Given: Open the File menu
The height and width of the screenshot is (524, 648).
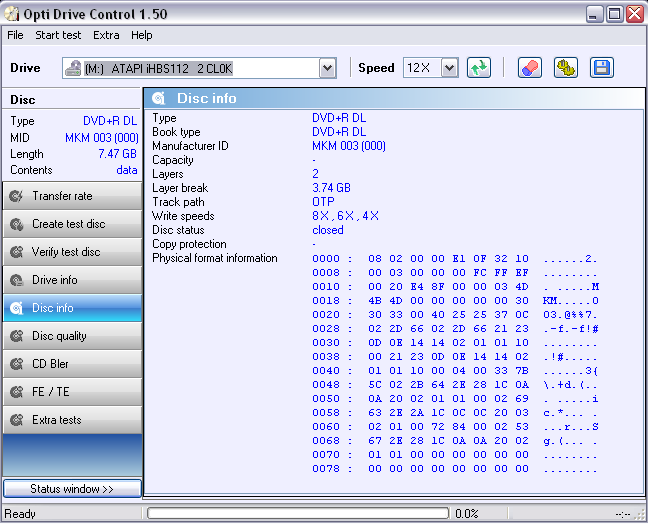Looking at the screenshot, I should pos(15,35).
